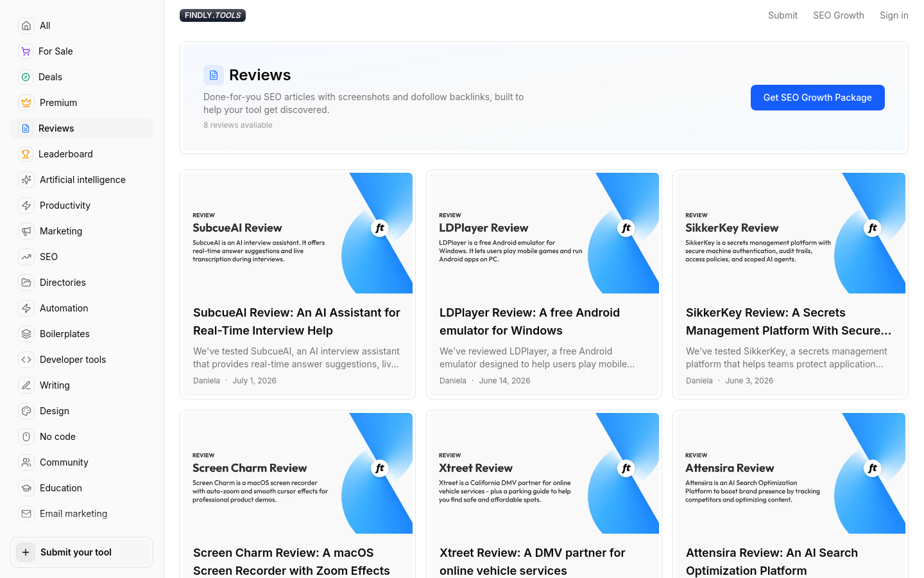
Task: Go to the Productivity category
Action: [81, 206]
